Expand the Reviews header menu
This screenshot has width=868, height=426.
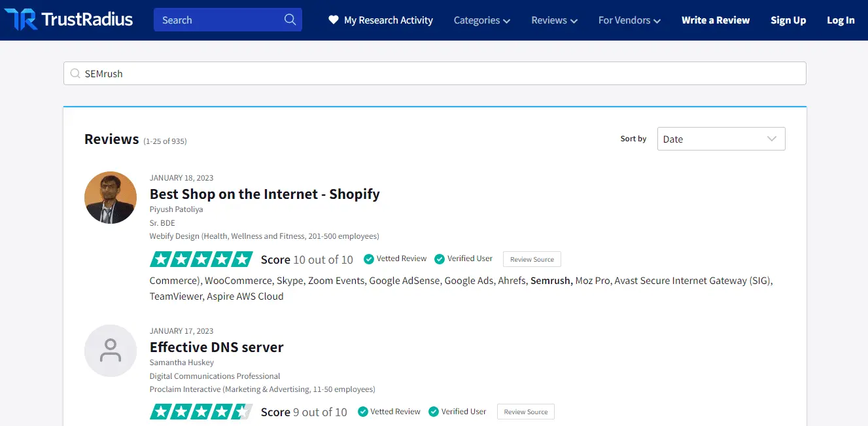[x=554, y=20]
